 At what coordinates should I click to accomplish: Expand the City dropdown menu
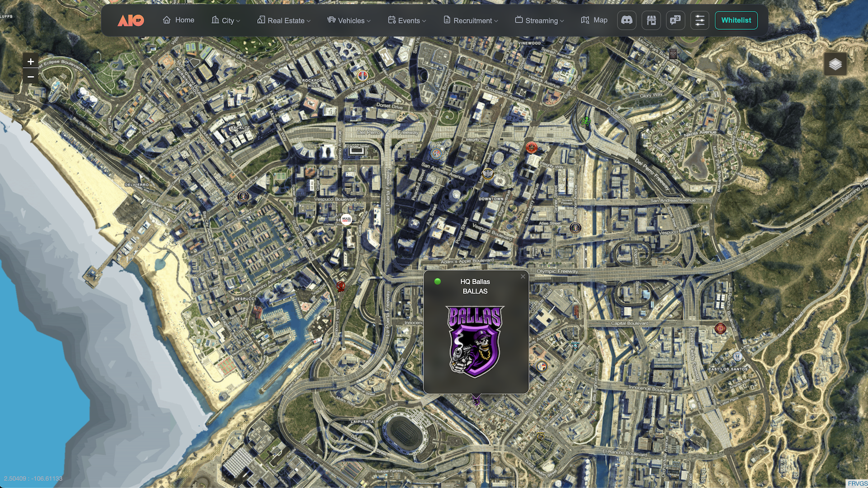226,20
